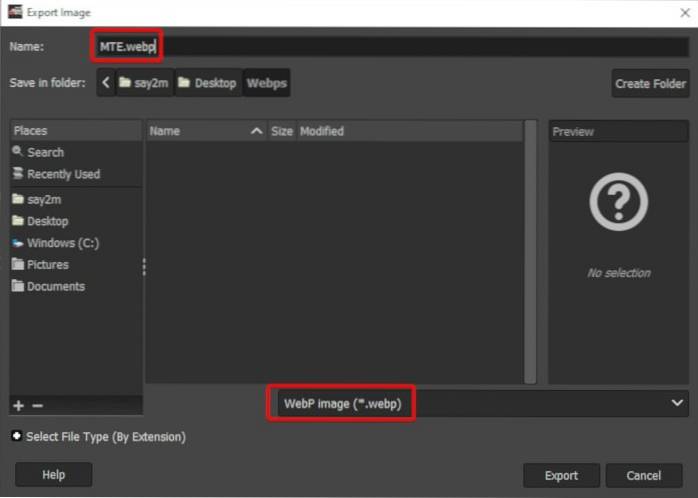Go to Desktop in path breadcrumb

click(x=208, y=83)
